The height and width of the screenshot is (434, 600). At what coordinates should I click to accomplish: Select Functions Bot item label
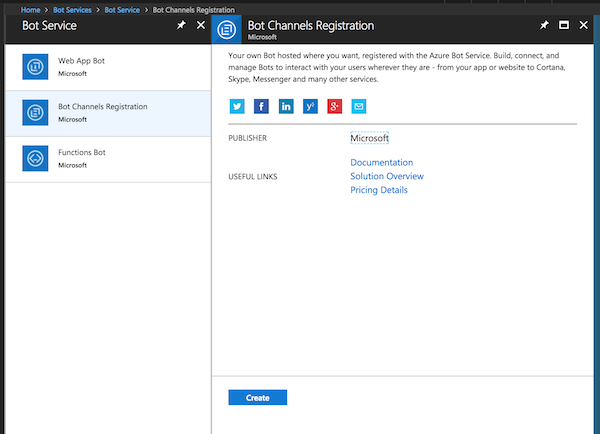82,152
